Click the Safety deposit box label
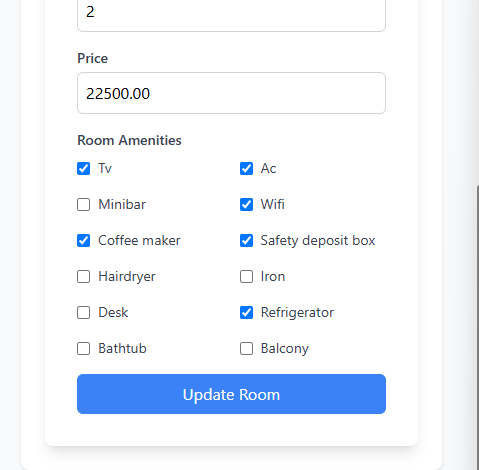 coord(318,240)
